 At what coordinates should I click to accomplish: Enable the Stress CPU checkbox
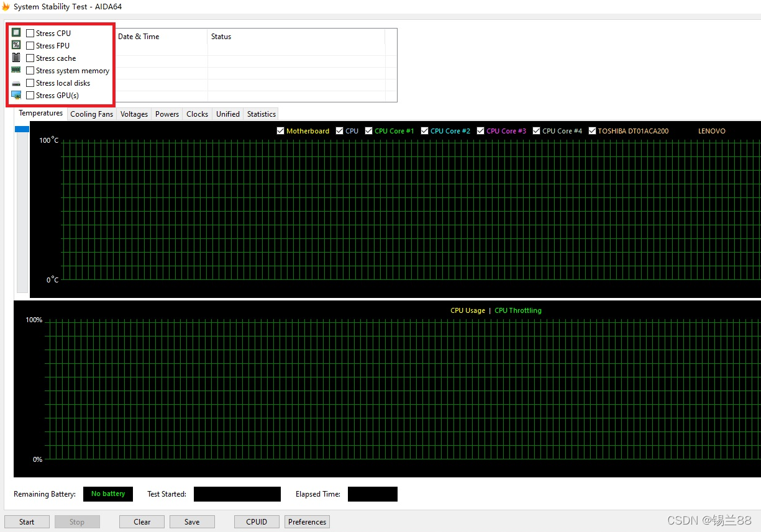(30, 34)
